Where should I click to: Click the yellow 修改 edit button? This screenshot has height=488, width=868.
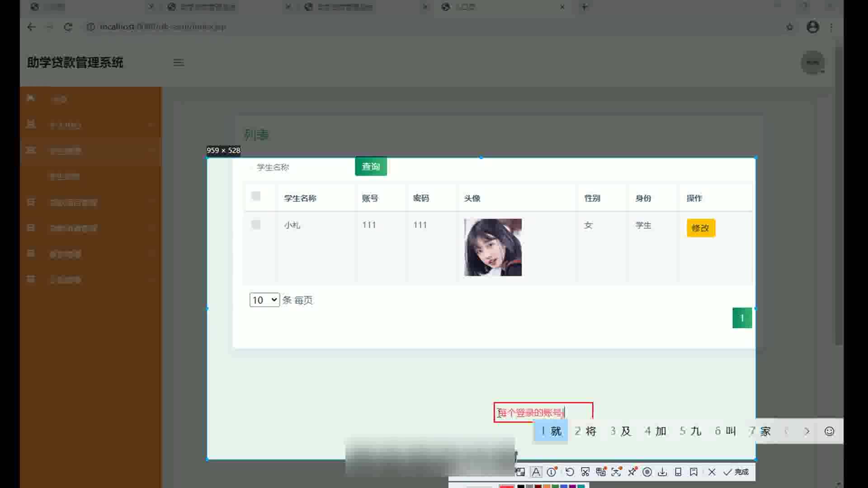pos(701,228)
